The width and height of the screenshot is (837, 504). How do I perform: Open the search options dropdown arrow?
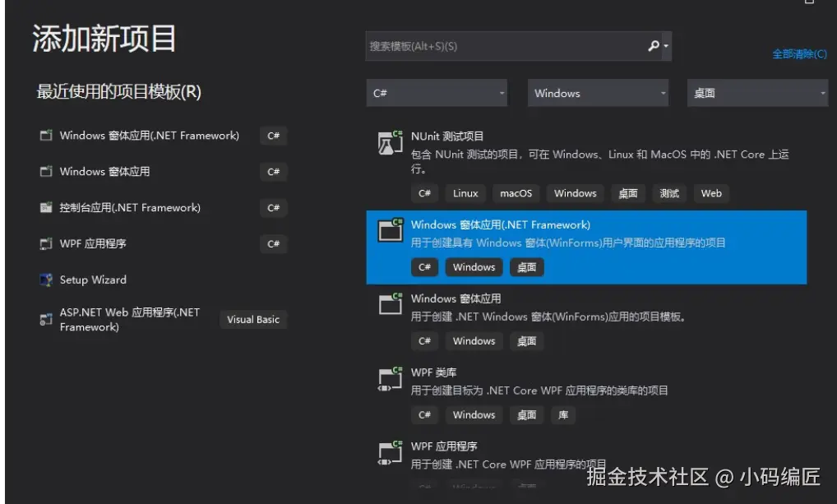click(666, 46)
